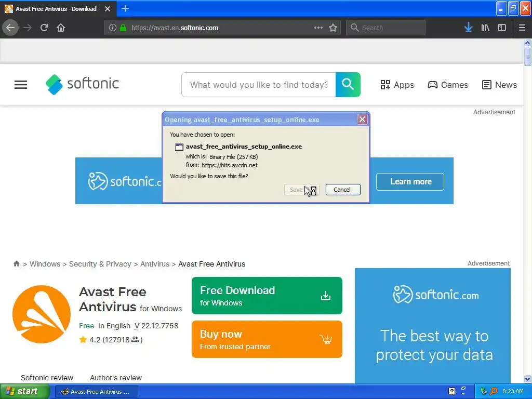
Task: Go back with the browser back arrow
Action: 10,28
